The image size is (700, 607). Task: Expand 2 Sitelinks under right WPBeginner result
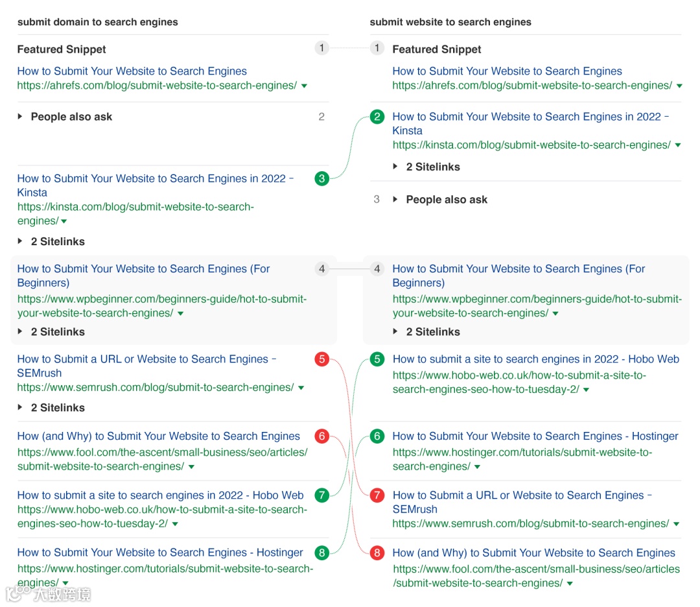point(426,332)
